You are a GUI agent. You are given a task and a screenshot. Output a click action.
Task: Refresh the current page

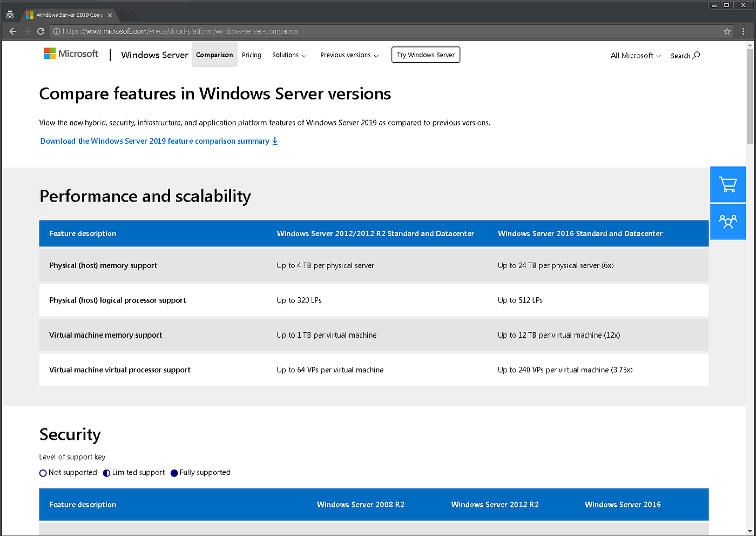40,31
